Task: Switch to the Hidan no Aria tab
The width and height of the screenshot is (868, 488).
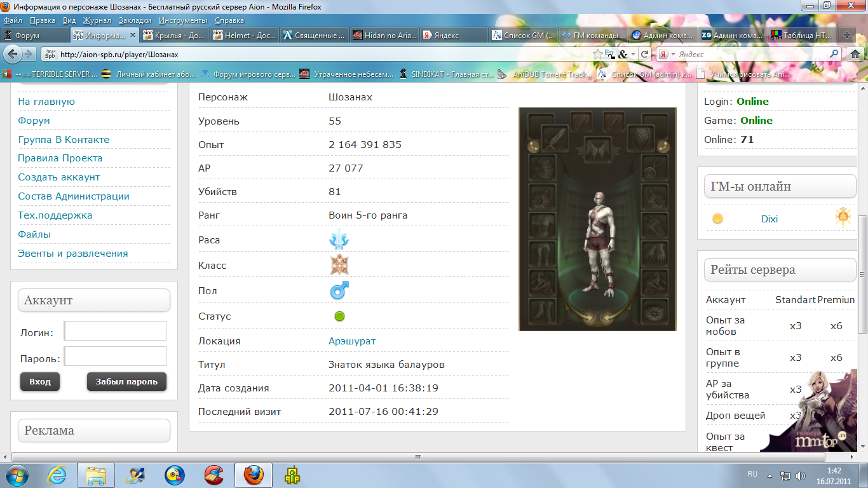Action: [x=384, y=36]
